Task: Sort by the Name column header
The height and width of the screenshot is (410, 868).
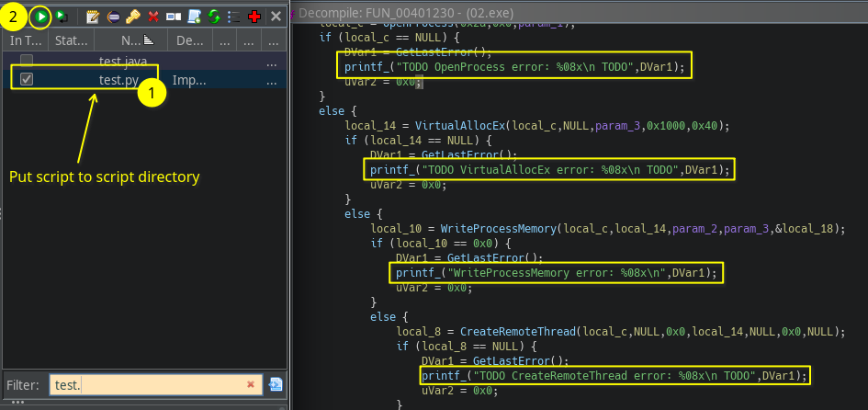Action: point(131,40)
